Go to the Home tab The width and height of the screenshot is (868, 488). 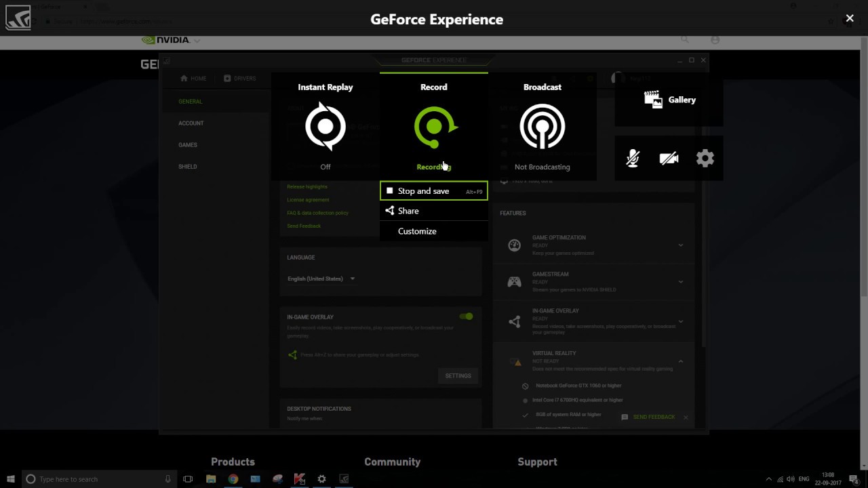193,78
